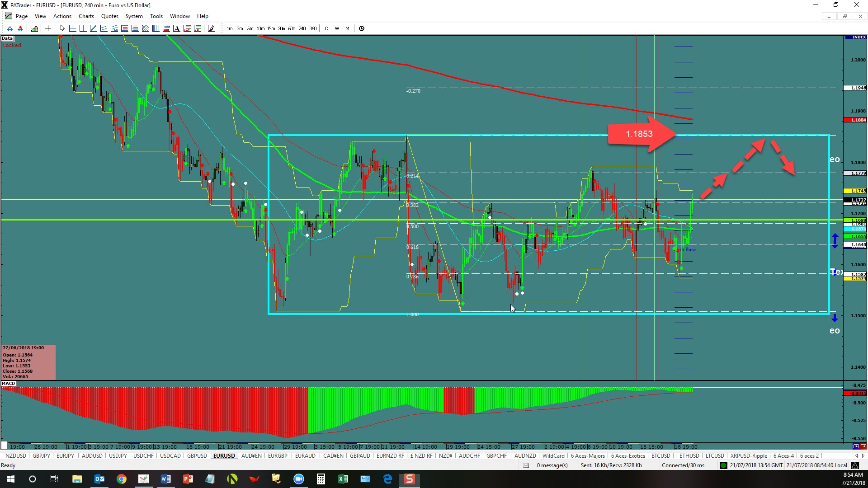Select the crosshair cursor tool

point(48,28)
